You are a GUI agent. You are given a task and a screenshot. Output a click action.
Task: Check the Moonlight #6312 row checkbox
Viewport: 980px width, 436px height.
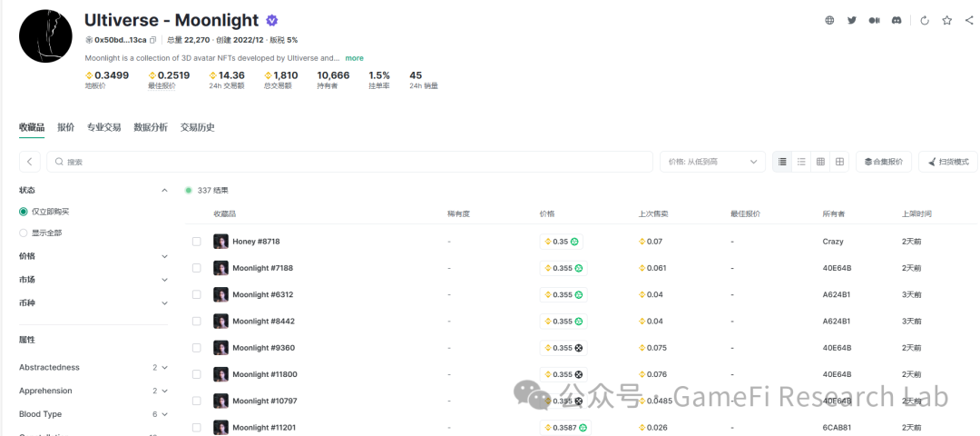[197, 294]
